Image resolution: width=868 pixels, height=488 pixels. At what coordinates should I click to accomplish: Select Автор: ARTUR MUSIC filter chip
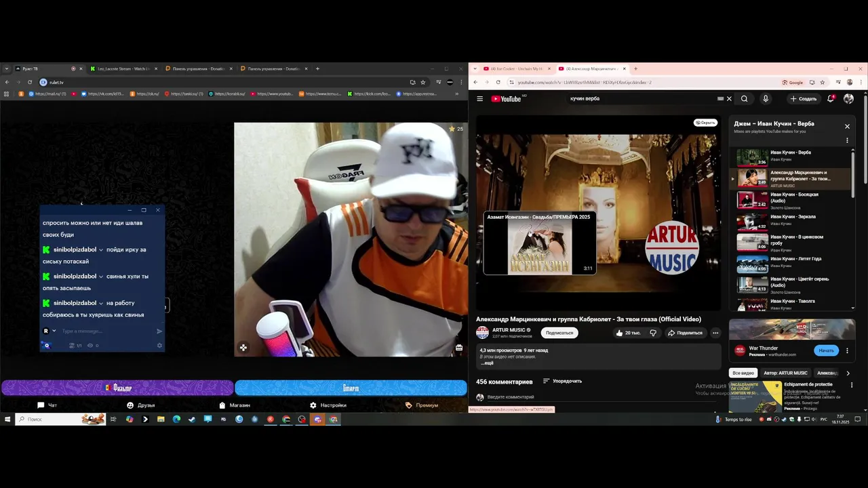[x=785, y=373]
